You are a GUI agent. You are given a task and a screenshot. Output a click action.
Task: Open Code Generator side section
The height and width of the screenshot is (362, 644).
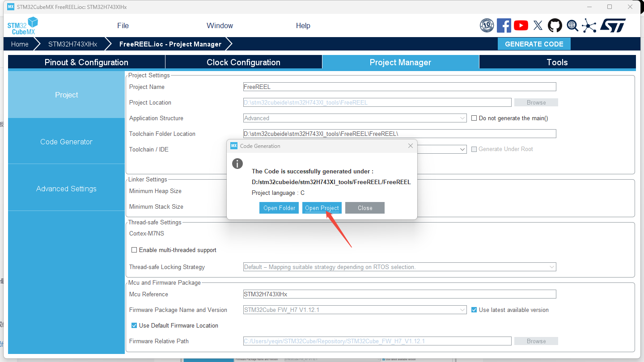66,142
